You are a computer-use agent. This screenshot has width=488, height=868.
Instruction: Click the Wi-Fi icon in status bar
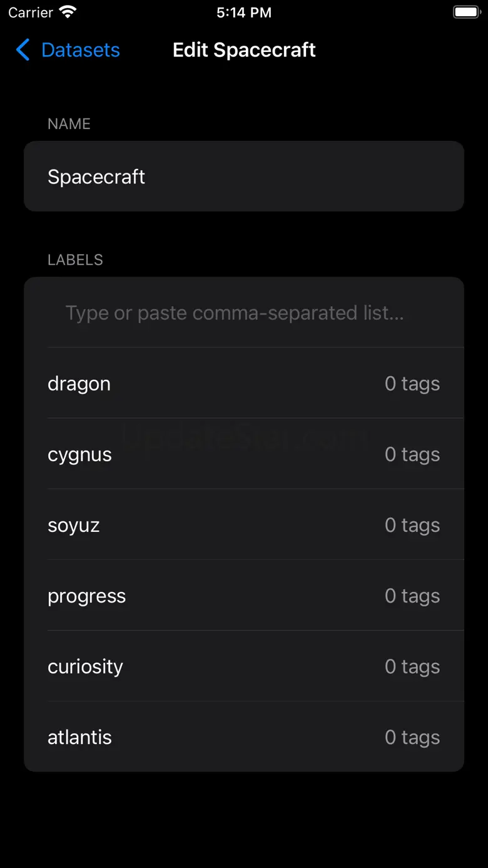click(x=68, y=13)
